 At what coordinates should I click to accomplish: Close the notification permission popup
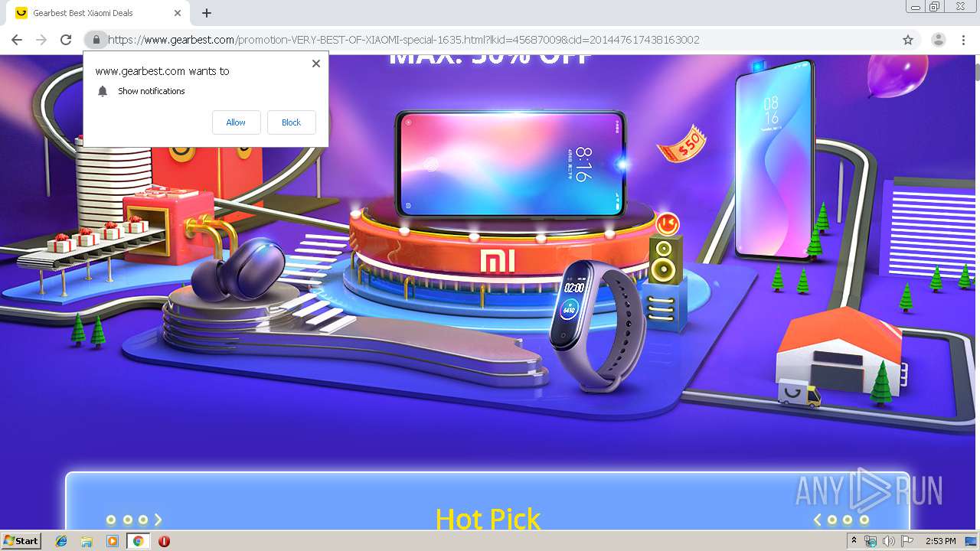tap(315, 64)
